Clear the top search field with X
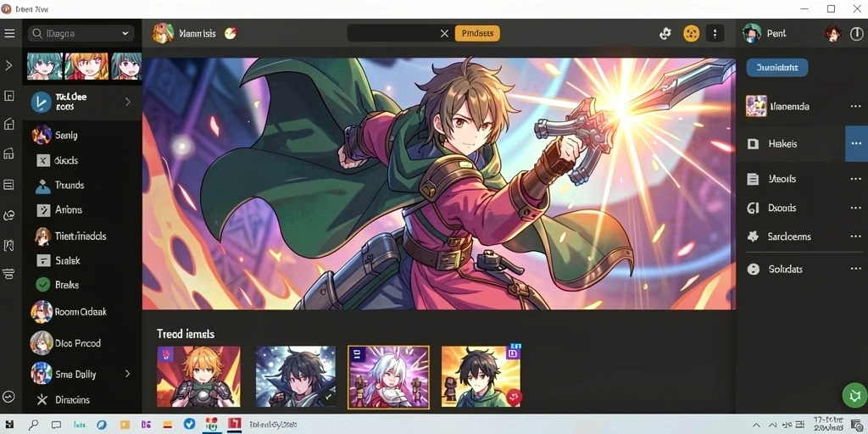 click(444, 34)
